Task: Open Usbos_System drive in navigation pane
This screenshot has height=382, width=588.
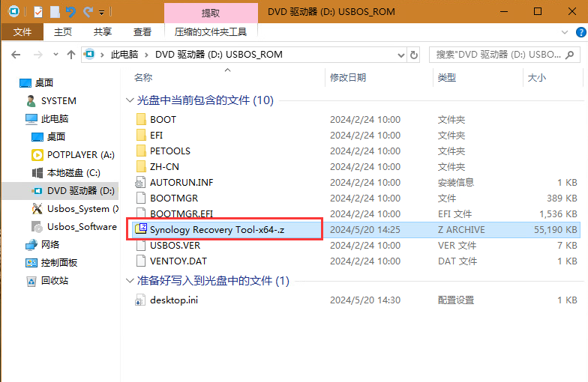Action: tap(75, 208)
